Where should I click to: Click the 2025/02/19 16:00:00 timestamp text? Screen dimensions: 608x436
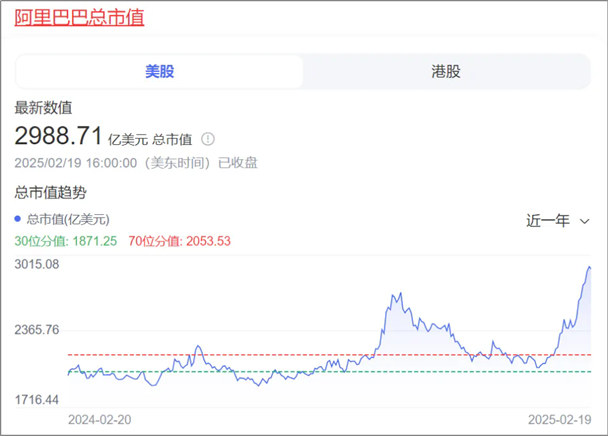[x=76, y=163]
